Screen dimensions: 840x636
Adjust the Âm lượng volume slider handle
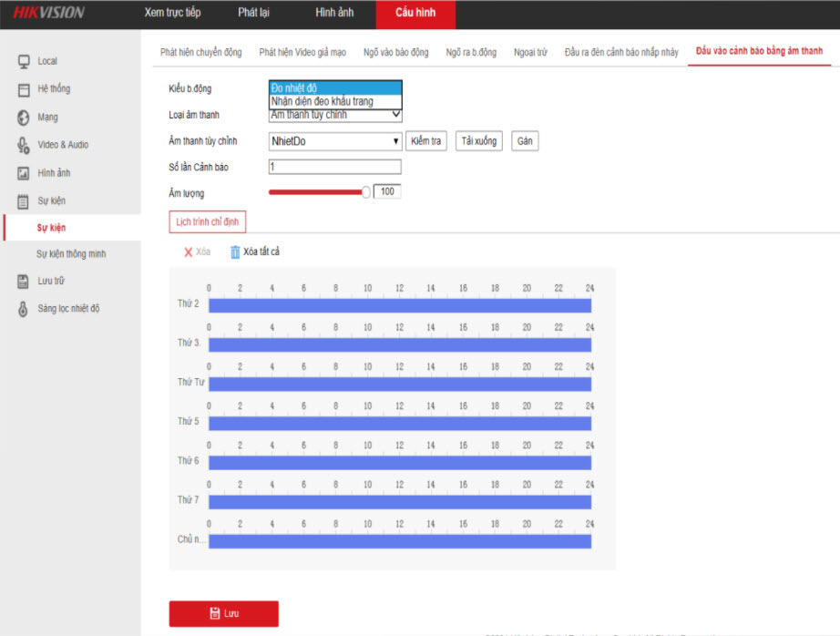tap(366, 192)
